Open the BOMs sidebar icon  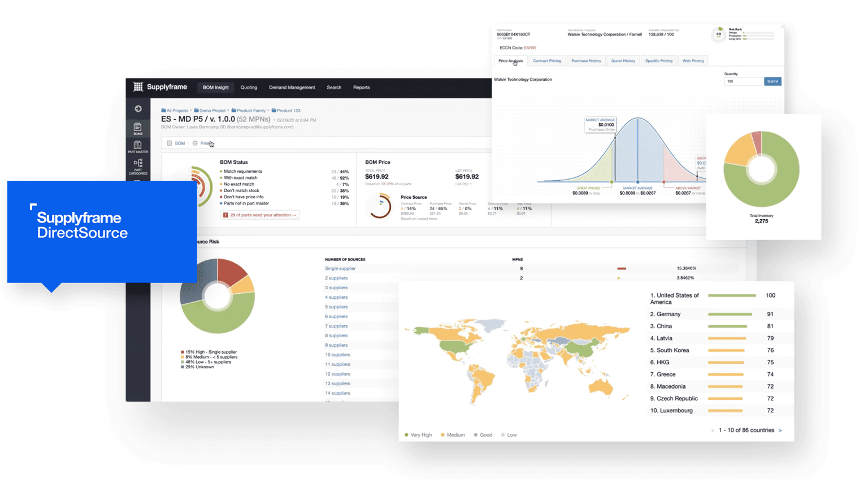(138, 129)
